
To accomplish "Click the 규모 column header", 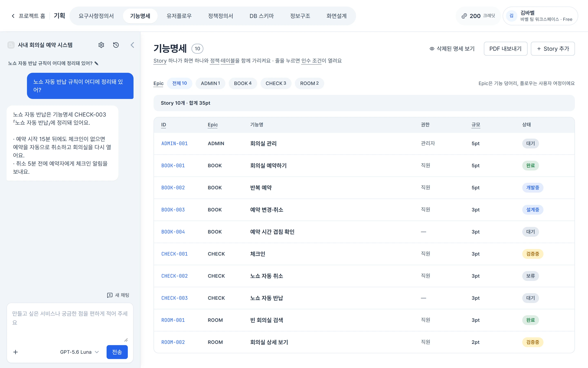I will click(476, 125).
